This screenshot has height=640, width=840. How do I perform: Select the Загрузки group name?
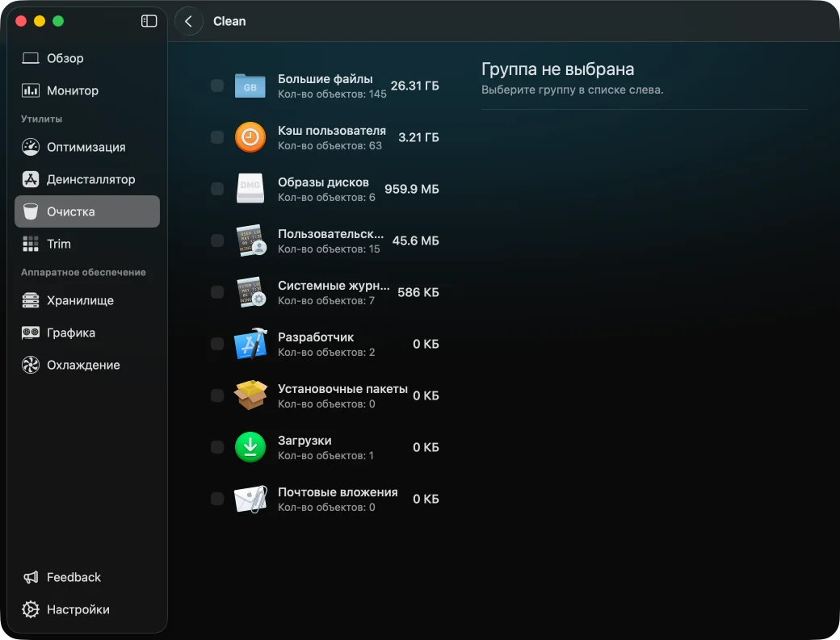pos(304,441)
